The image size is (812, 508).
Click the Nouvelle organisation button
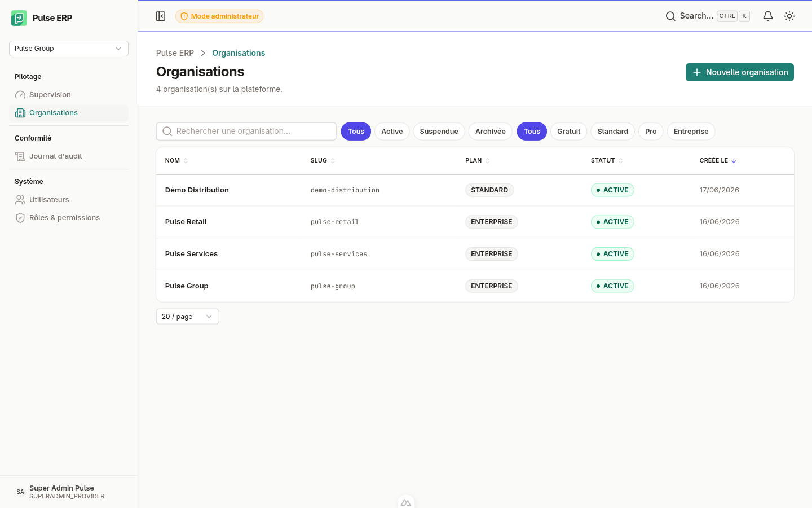740,72
